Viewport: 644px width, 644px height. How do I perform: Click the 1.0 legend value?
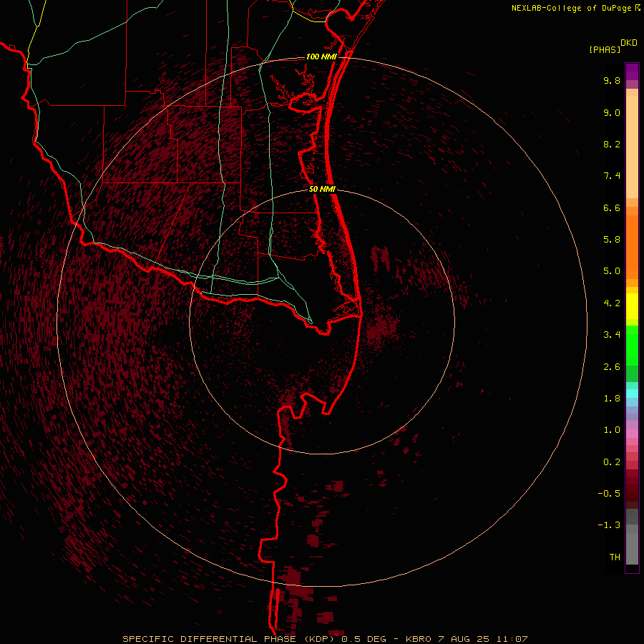[612, 430]
